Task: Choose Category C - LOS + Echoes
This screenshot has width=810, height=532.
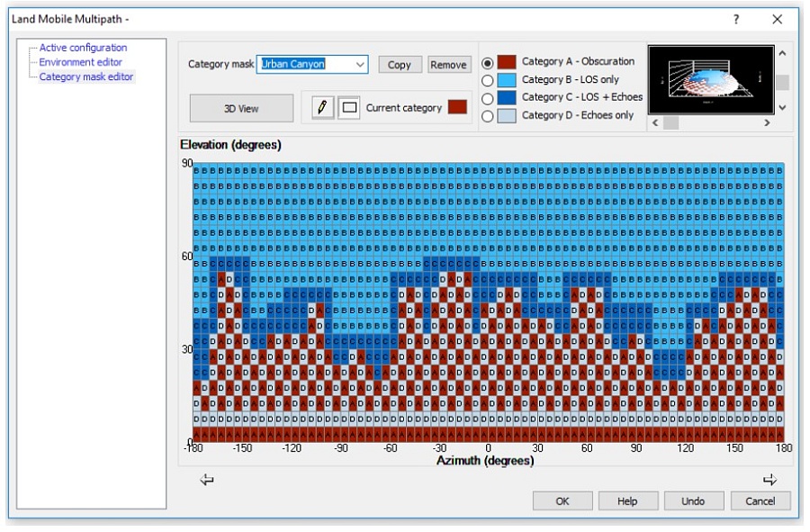Action: click(x=488, y=98)
